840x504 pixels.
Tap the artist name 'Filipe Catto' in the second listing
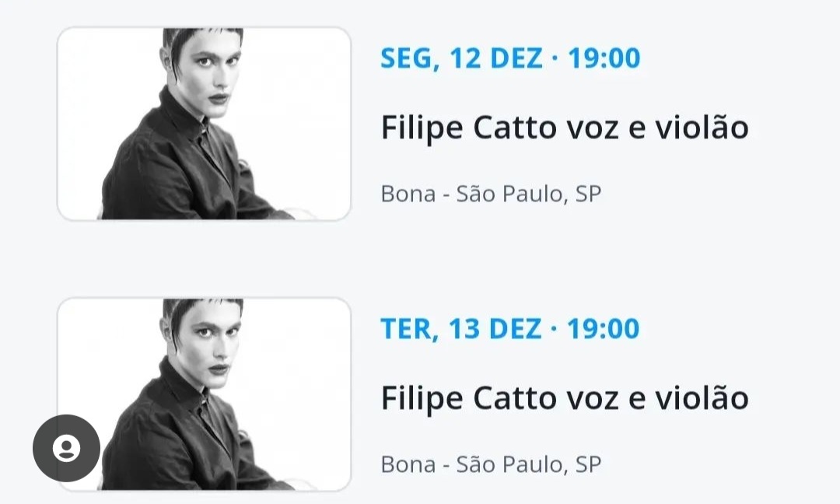[465, 398]
